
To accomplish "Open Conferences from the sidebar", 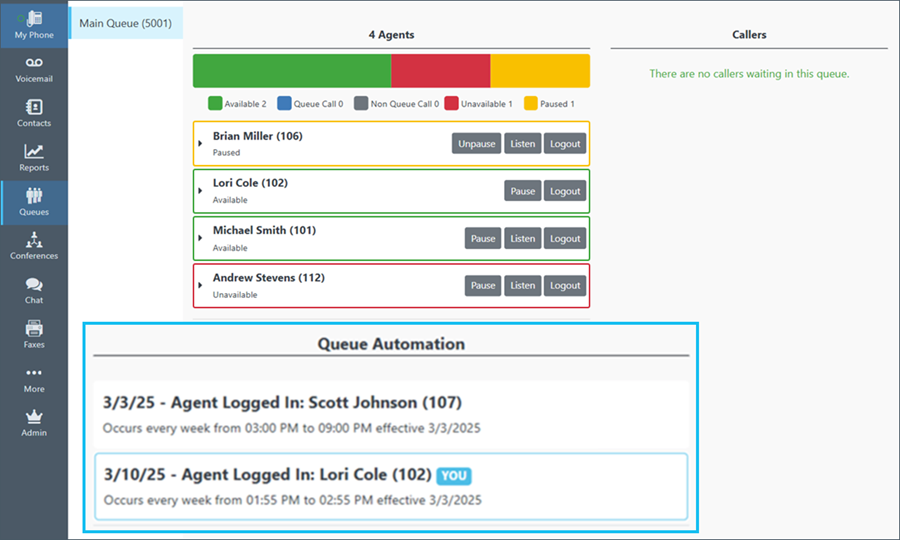I will (34, 245).
